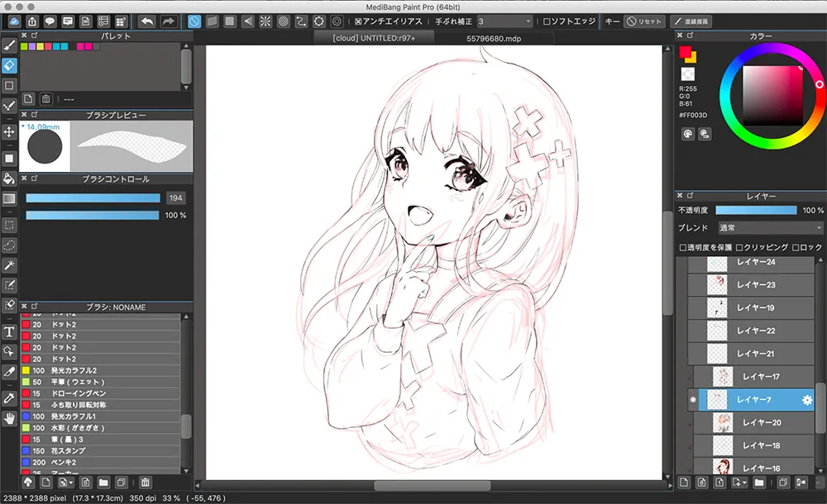827x504 pixels.
Task: Select the Eraser tool in left toolbar
Action: point(9,64)
